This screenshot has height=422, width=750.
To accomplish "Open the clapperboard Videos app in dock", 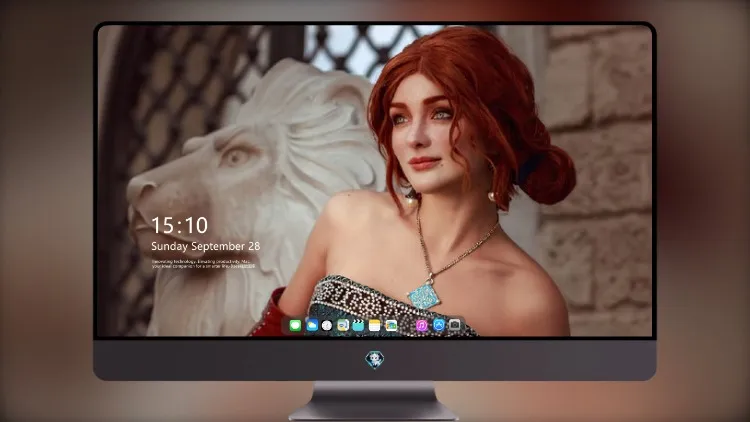I will [358, 326].
